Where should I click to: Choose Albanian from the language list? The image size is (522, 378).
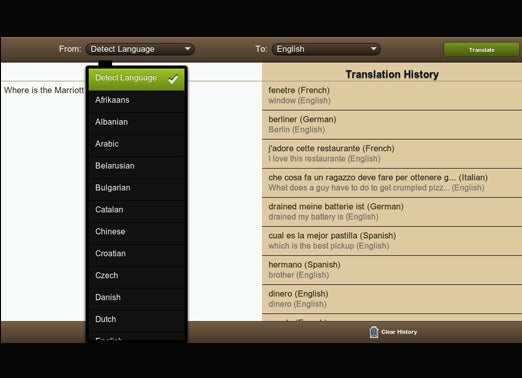pos(136,122)
